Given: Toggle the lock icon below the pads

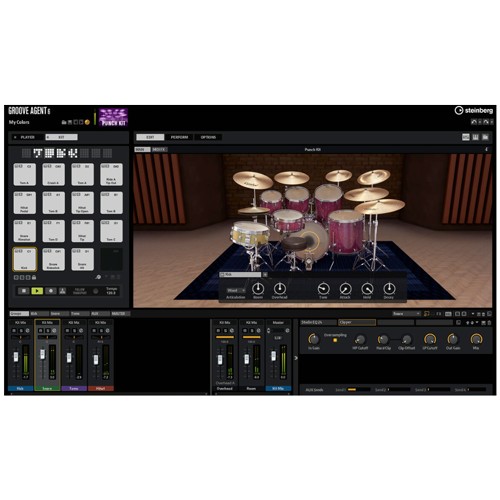Looking at the screenshot, I should [34, 277].
